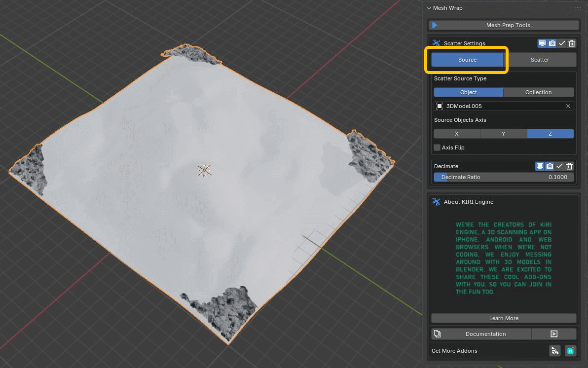This screenshot has height=368, width=588.
Task: Click the Learn More button
Action: pos(504,318)
